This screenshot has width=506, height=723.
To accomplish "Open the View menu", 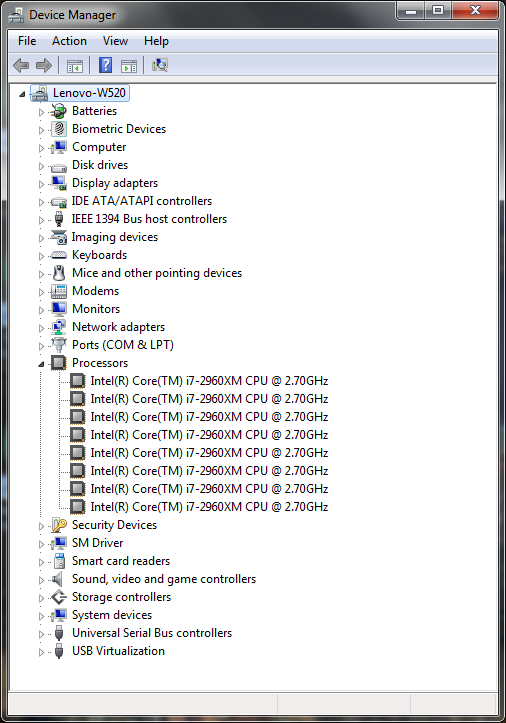I will pos(115,41).
